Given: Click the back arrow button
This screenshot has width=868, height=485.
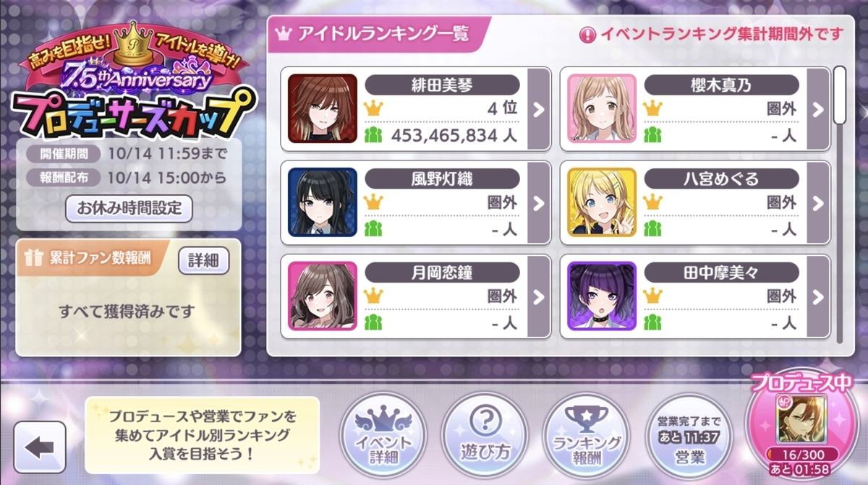Looking at the screenshot, I should coord(40,447).
